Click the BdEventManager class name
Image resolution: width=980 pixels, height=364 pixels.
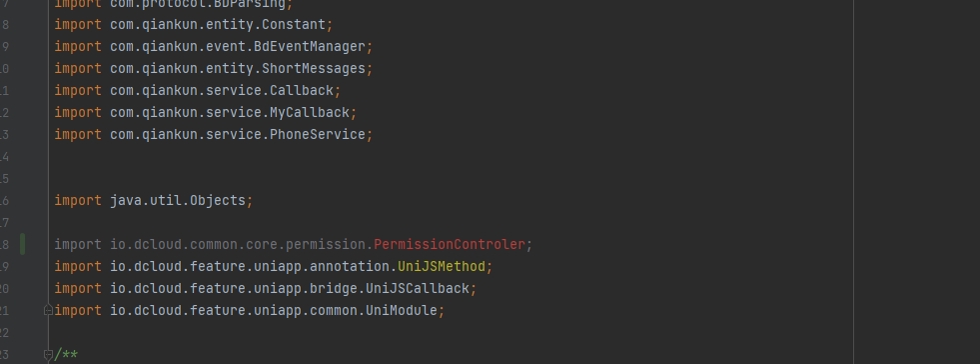310,47
